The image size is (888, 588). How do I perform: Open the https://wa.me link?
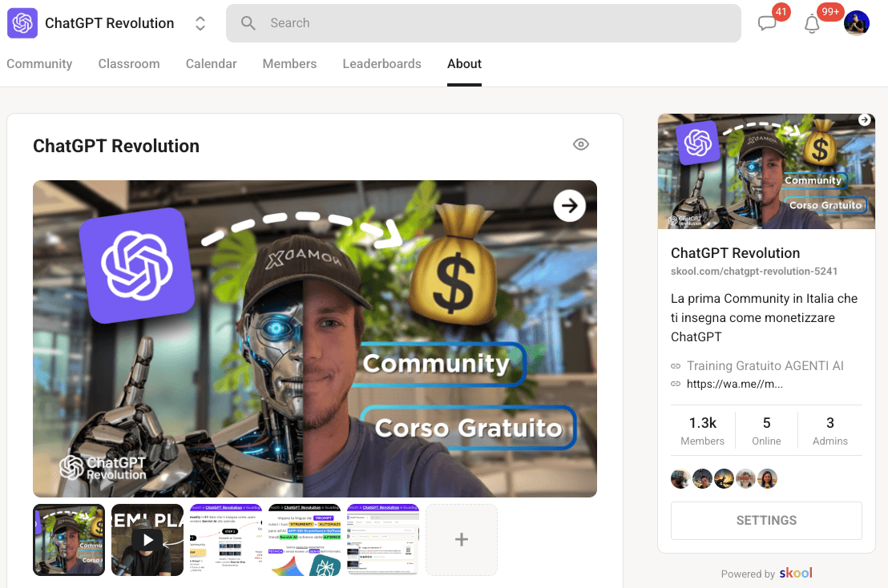click(x=735, y=384)
